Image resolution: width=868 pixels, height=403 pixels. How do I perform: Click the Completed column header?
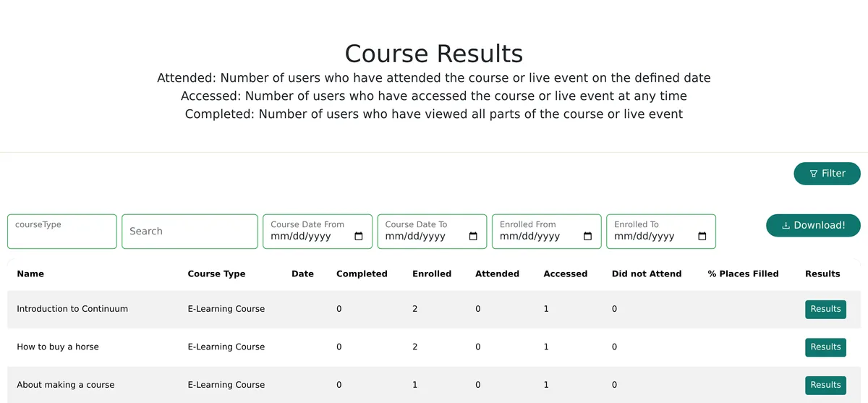[x=362, y=274]
